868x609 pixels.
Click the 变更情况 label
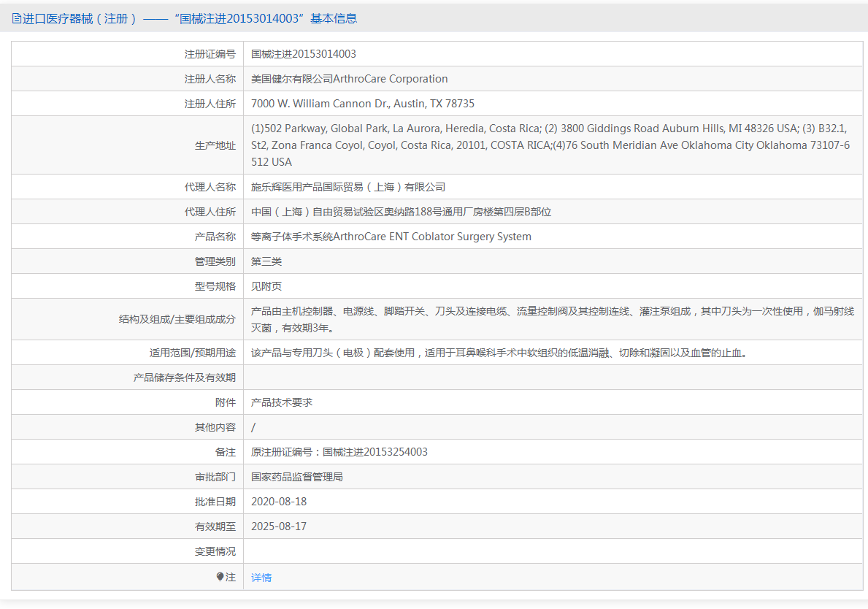pos(215,551)
